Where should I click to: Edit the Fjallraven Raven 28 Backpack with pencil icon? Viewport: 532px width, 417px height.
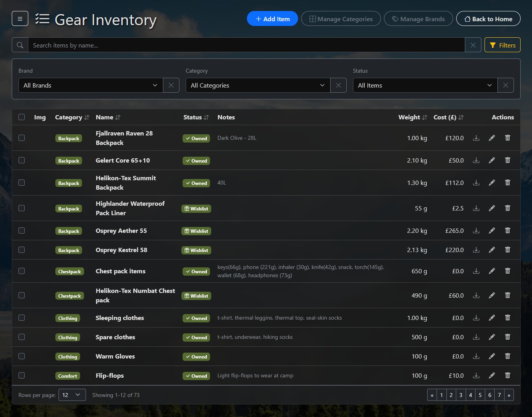pos(492,138)
